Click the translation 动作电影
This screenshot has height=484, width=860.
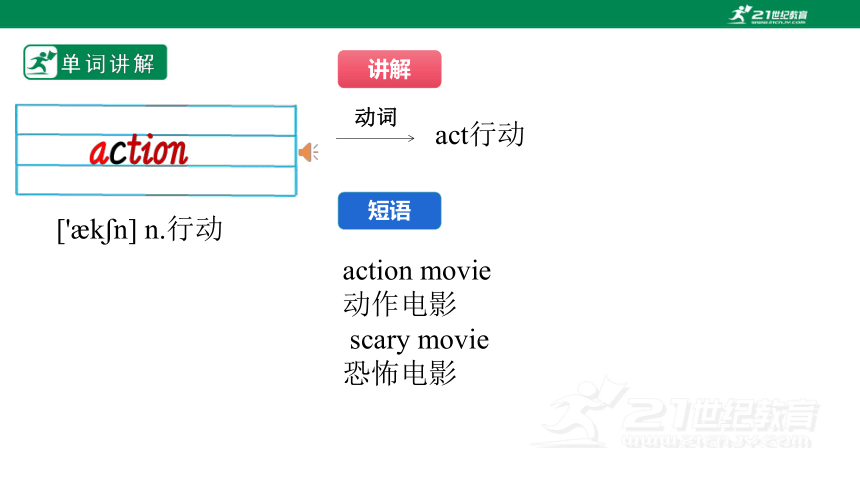(x=400, y=304)
